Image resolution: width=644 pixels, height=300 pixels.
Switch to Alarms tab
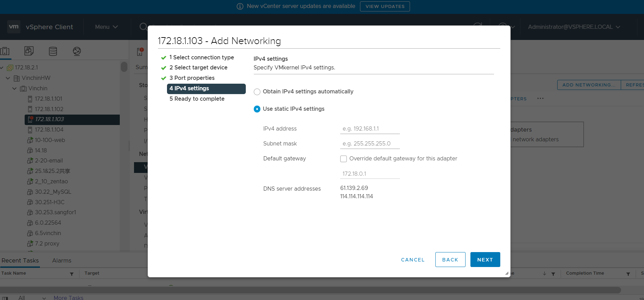(62, 260)
